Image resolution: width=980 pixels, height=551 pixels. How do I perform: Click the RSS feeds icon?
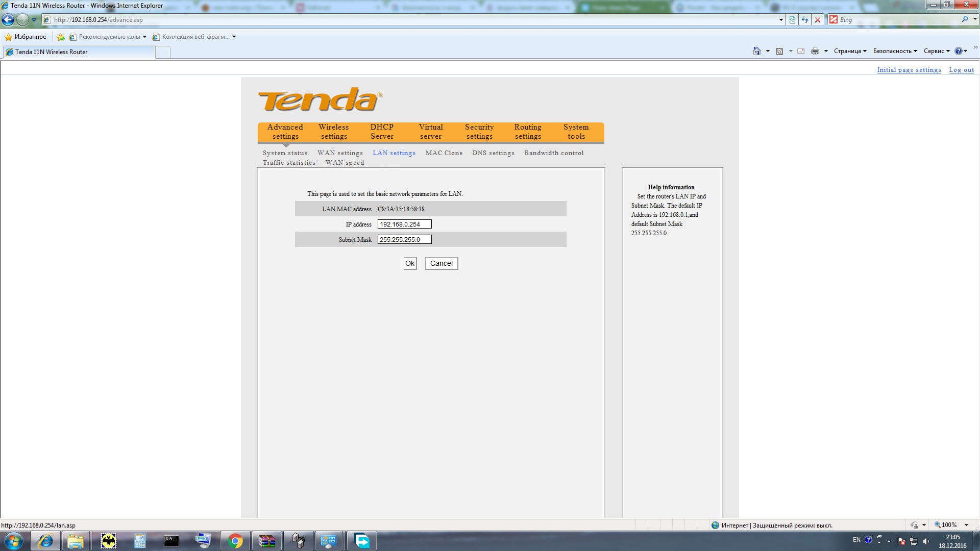779,51
